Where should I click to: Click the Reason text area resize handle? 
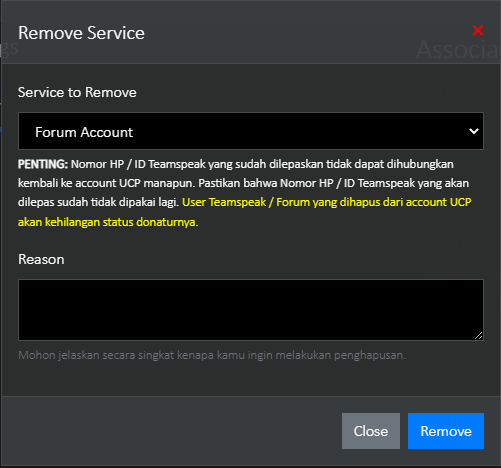pyautogui.click(x=479, y=336)
